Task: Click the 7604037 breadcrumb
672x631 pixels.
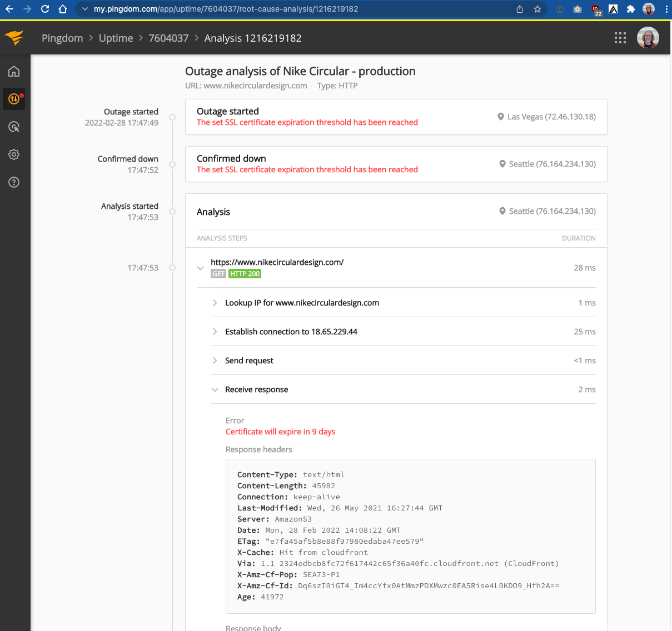Action: (x=168, y=38)
